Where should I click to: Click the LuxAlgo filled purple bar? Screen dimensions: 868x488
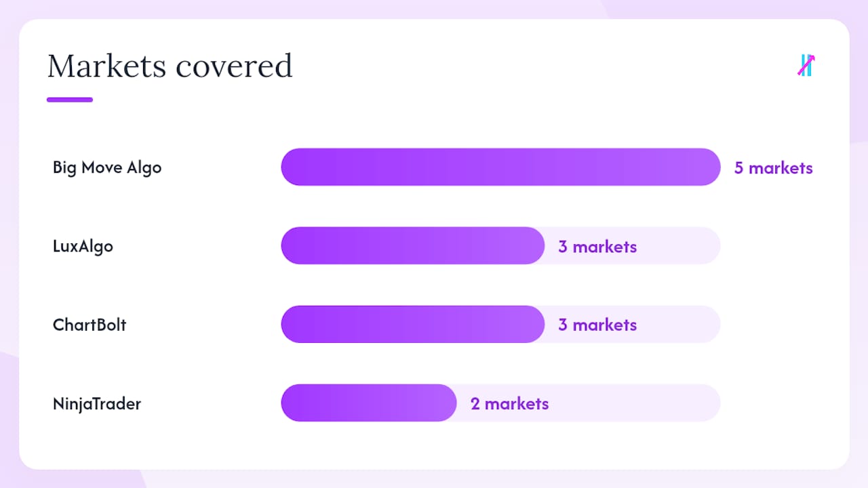point(412,245)
